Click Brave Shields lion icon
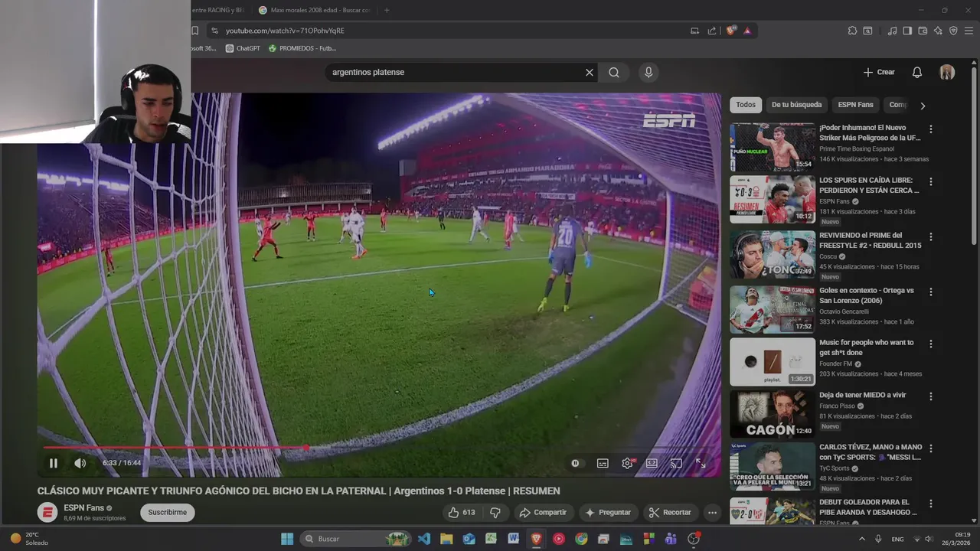This screenshot has width=980, height=551. pyautogui.click(x=731, y=31)
